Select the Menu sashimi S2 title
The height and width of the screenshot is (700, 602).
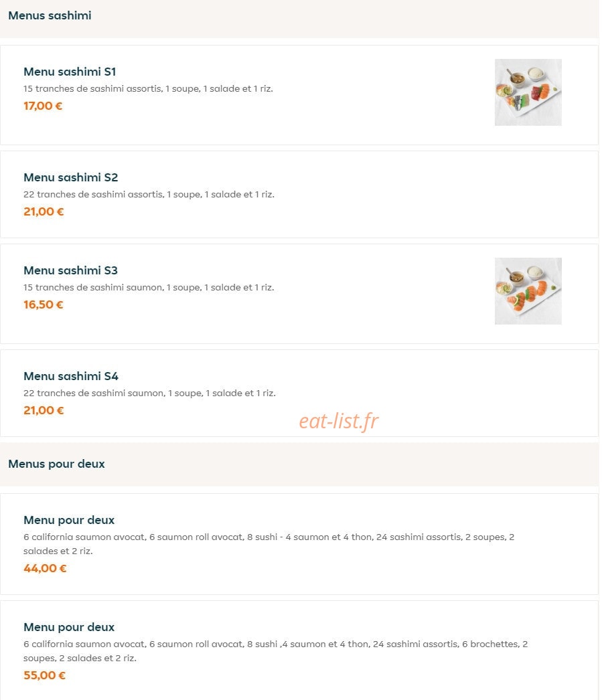(70, 178)
